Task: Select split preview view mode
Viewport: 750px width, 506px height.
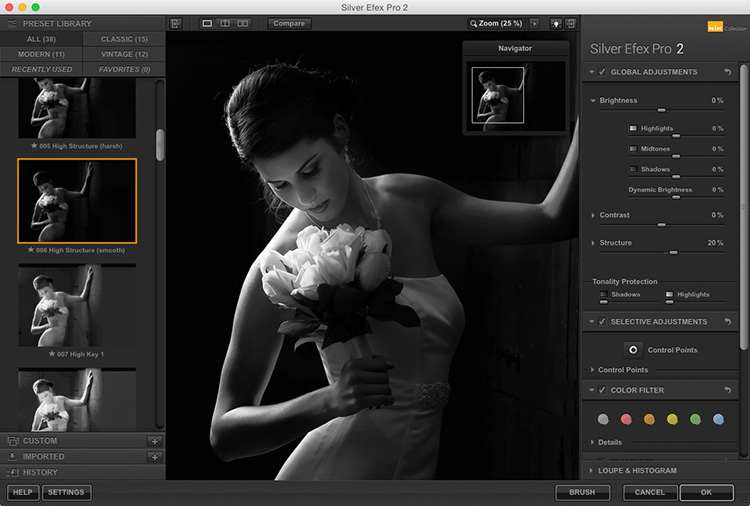Action: tap(225, 23)
